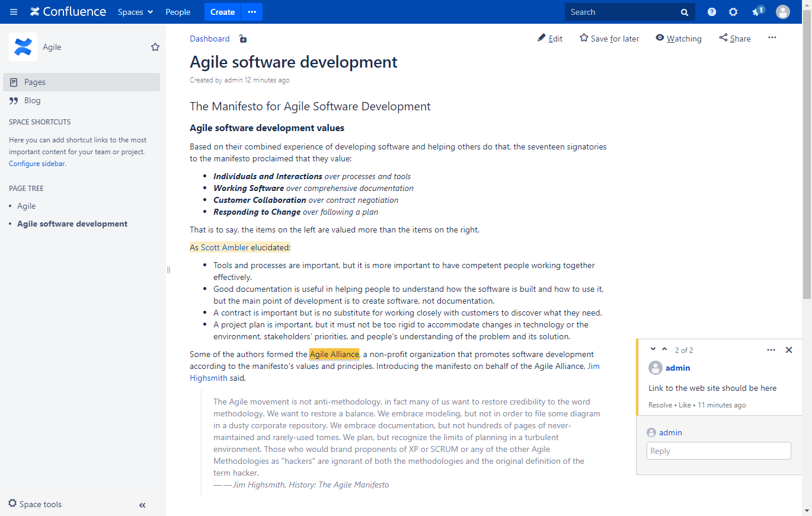Open create-from-template ellipsis button
This screenshot has width=812, height=516.
pos(252,12)
